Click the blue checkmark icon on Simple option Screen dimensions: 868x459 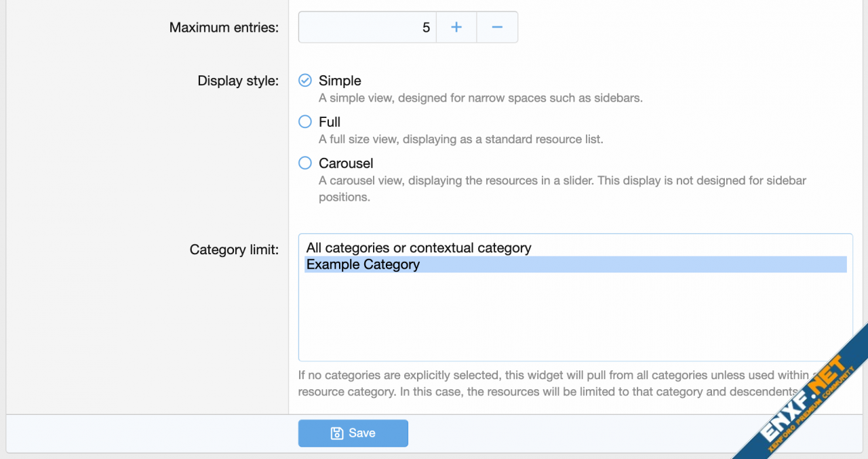click(304, 79)
